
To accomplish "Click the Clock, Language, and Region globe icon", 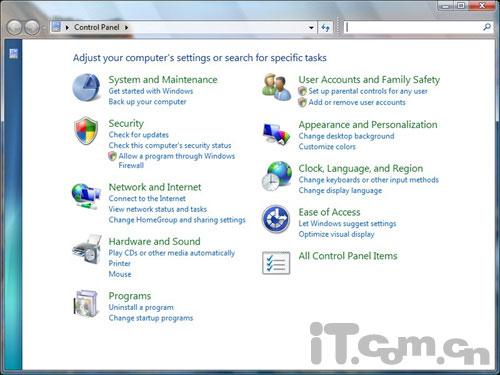I will pos(277,176).
